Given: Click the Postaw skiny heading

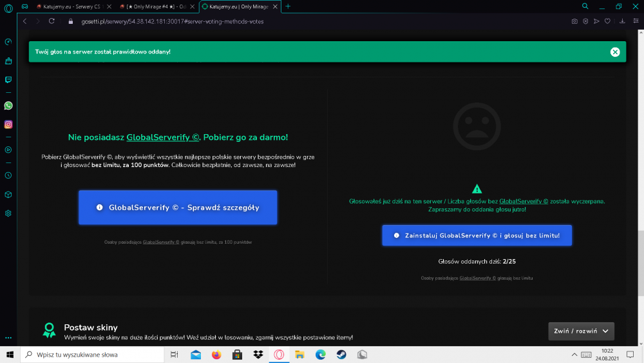Looking at the screenshot, I should (91, 328).
